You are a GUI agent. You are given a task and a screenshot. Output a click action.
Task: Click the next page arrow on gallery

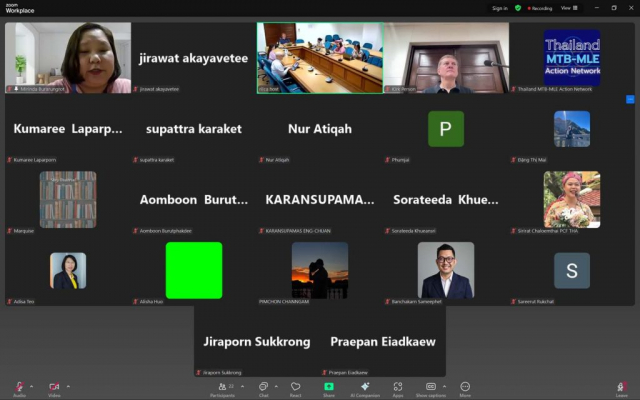[630, 99]
